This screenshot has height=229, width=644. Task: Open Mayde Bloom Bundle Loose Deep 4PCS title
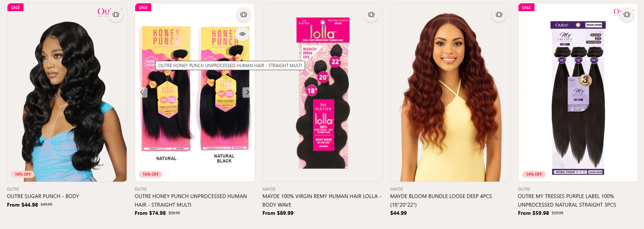click(x=441, y=200)
